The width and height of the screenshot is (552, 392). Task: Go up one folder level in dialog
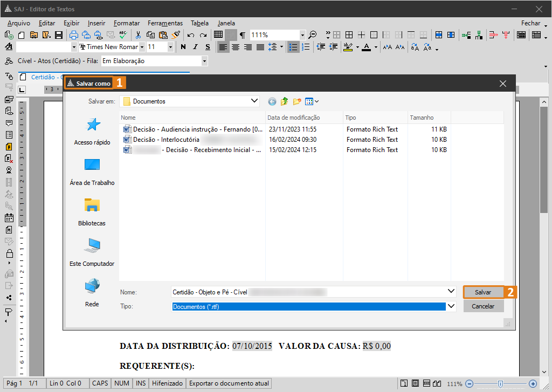[x=284, y=101]
